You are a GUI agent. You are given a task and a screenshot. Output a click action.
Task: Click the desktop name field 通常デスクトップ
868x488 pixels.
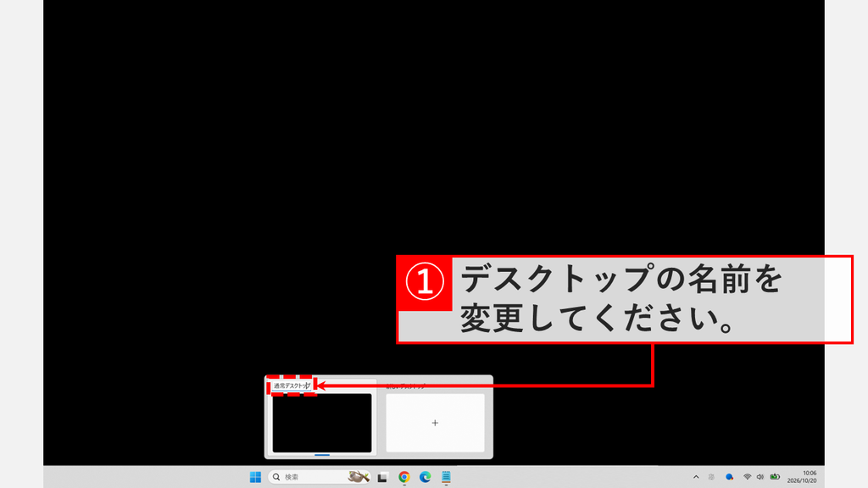pos(292,385)
